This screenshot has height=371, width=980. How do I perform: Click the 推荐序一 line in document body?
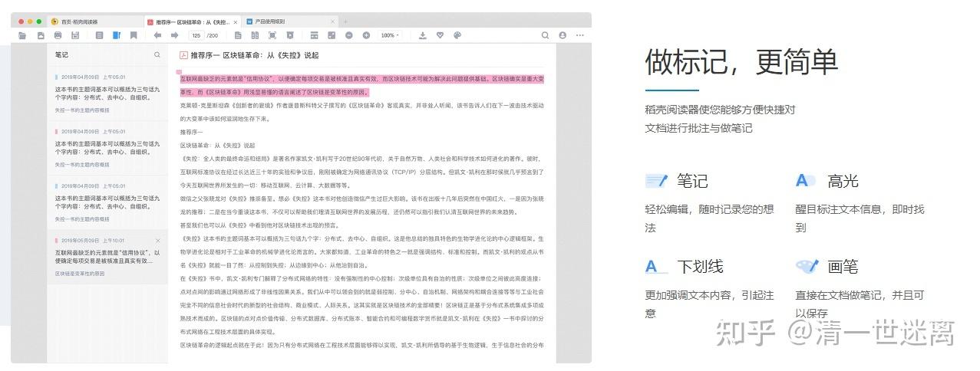192,132
